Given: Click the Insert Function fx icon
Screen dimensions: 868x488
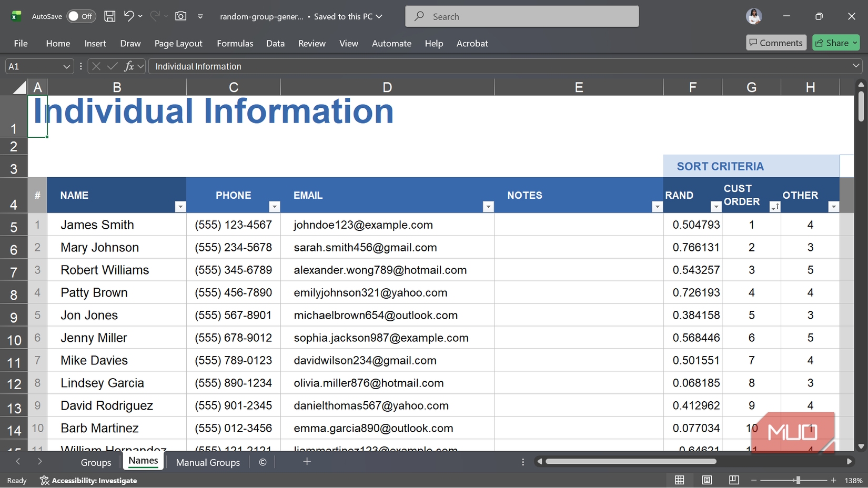Looking at the screenshot, I should pos(128,66).
